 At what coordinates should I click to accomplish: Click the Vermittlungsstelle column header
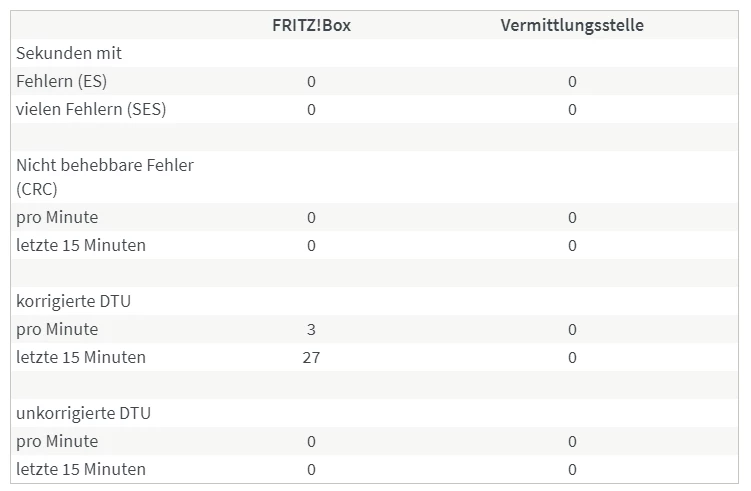(572, 25)
